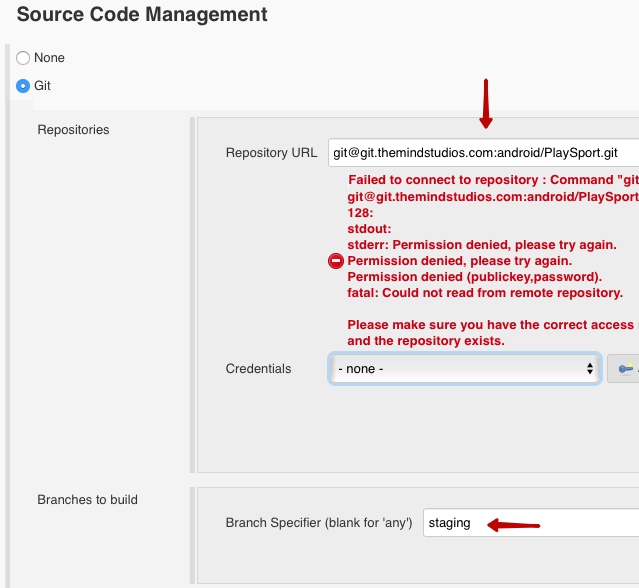Click the 'stdout:' error line
This screenshot has height=588, width=639.
(369, 229)
